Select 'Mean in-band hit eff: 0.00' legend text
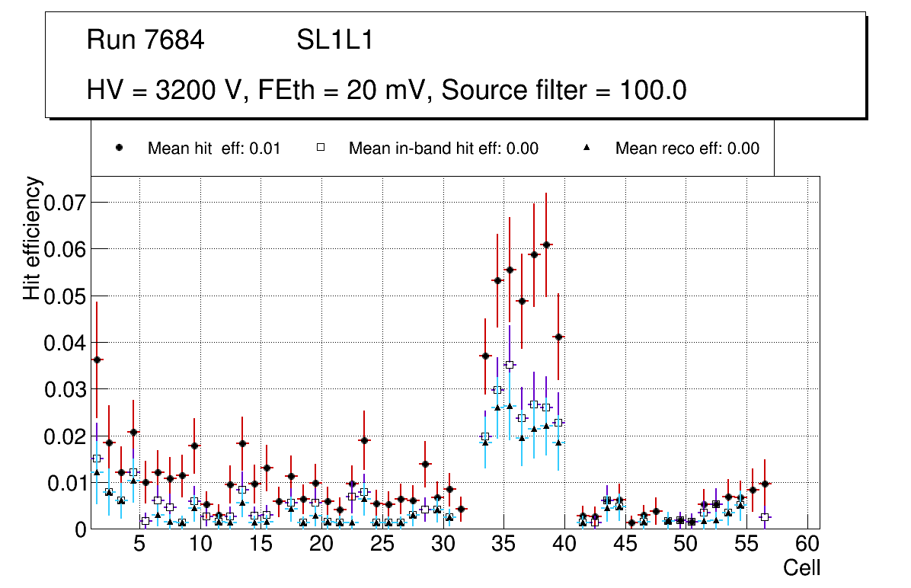911x588 pixels. point(443,149)
